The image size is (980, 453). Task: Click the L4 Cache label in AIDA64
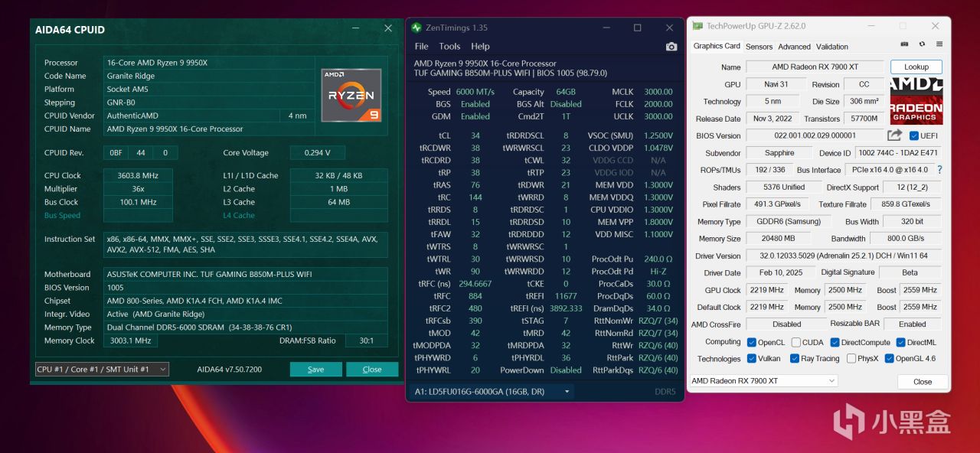click(x=239, y=216)
